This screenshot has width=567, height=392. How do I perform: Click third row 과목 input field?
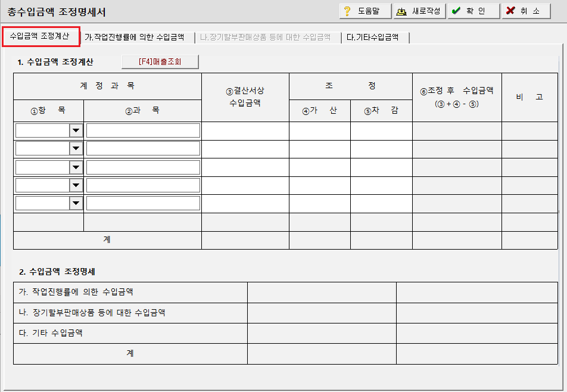click(x=143, y=167)
